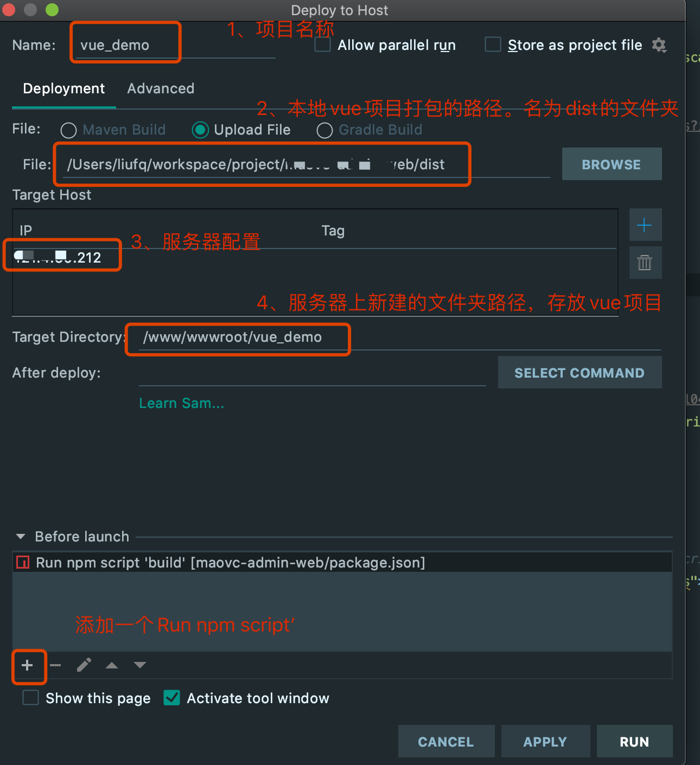Open settings gear next to Store as project file

(659, 45)
